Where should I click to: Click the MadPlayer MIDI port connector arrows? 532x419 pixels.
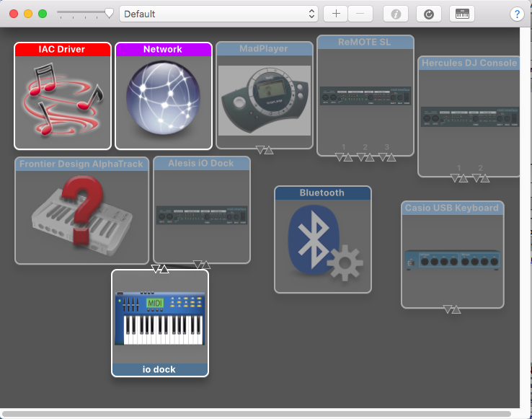265,150
